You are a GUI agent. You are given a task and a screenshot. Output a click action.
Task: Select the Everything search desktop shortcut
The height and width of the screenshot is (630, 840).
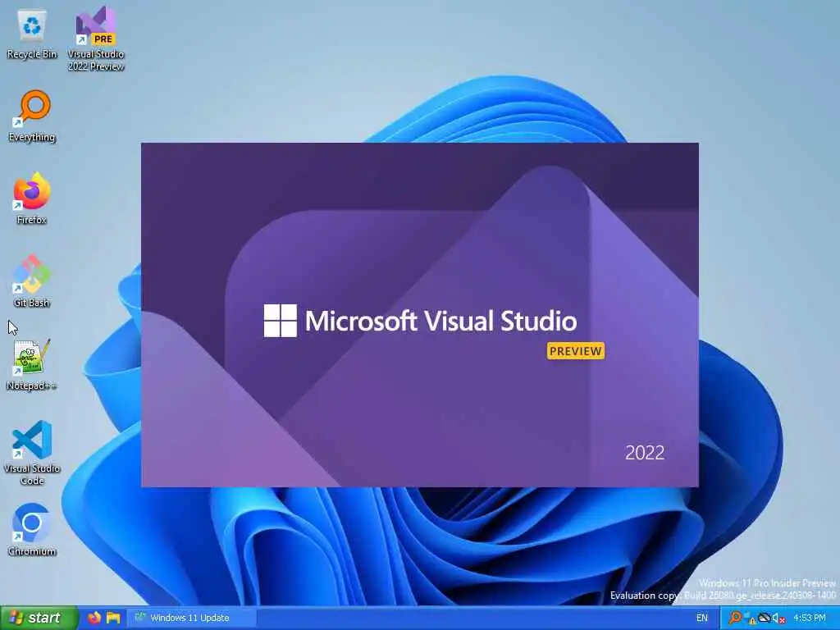[x=32, y=116]
